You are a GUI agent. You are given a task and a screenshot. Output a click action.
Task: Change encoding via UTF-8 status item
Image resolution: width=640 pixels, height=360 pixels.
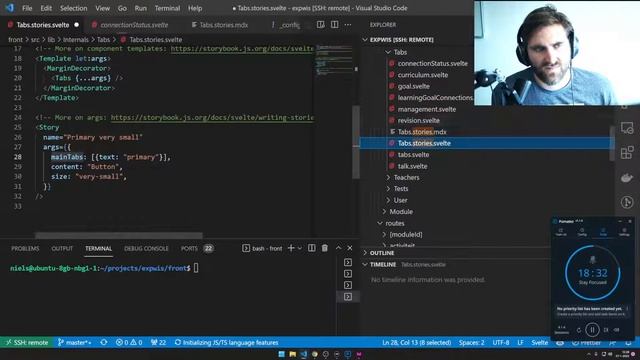pyautogui.click(x=500, y=342)
